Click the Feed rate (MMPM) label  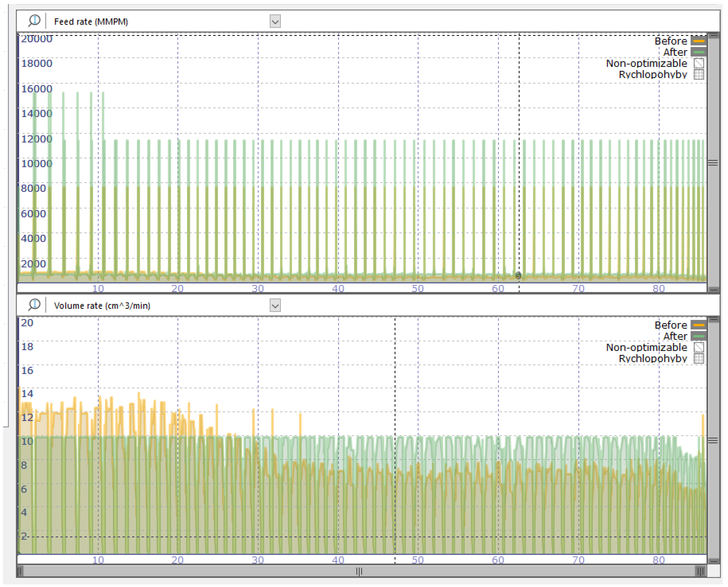tap(91, 22)
